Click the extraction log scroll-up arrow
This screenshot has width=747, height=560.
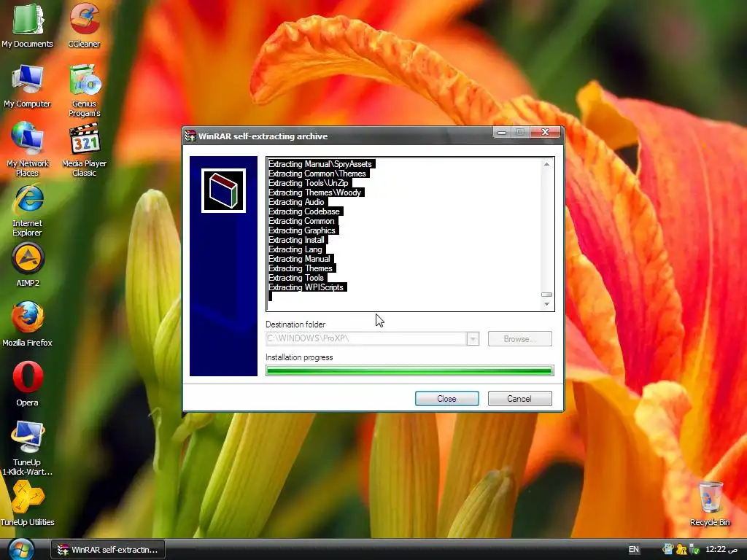click(546, 164)
